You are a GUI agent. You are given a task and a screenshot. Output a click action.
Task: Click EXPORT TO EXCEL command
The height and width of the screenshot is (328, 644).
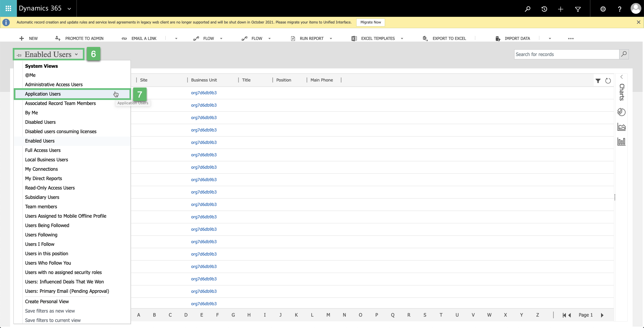tap(444, 38)
